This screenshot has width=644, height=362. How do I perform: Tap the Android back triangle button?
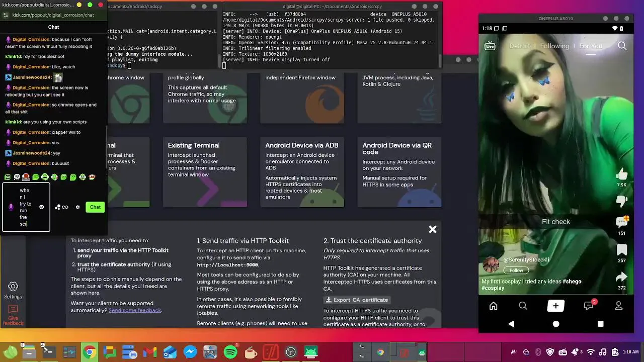point(512,324)
